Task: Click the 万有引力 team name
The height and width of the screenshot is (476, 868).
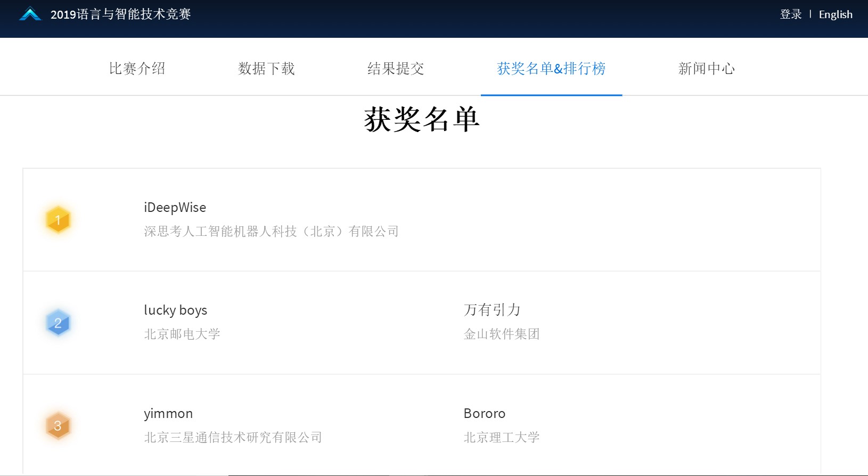Action: 492,310
